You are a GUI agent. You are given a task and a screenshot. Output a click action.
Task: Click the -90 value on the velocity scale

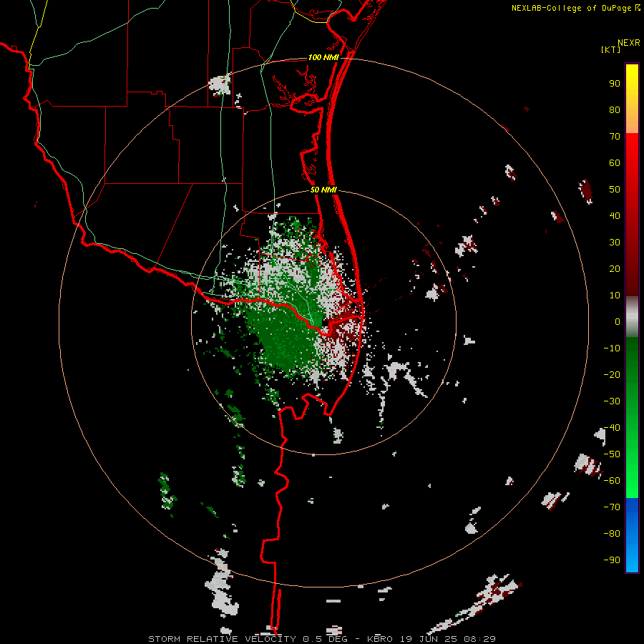612,560
